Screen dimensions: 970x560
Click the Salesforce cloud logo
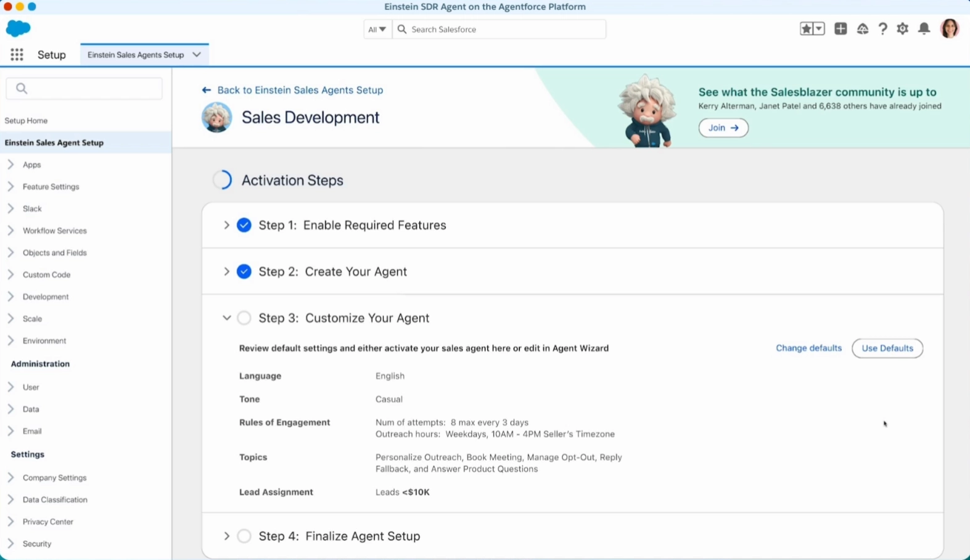(18, 28)
